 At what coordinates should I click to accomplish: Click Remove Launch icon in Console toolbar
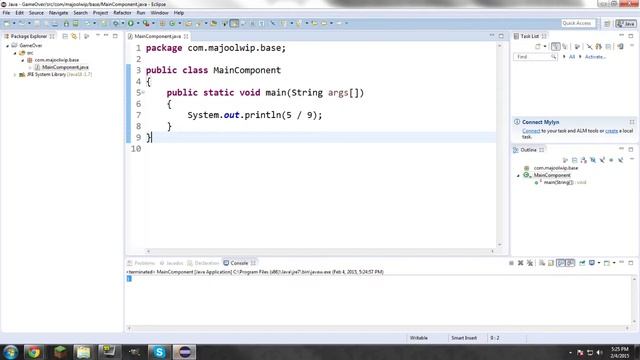520,263
